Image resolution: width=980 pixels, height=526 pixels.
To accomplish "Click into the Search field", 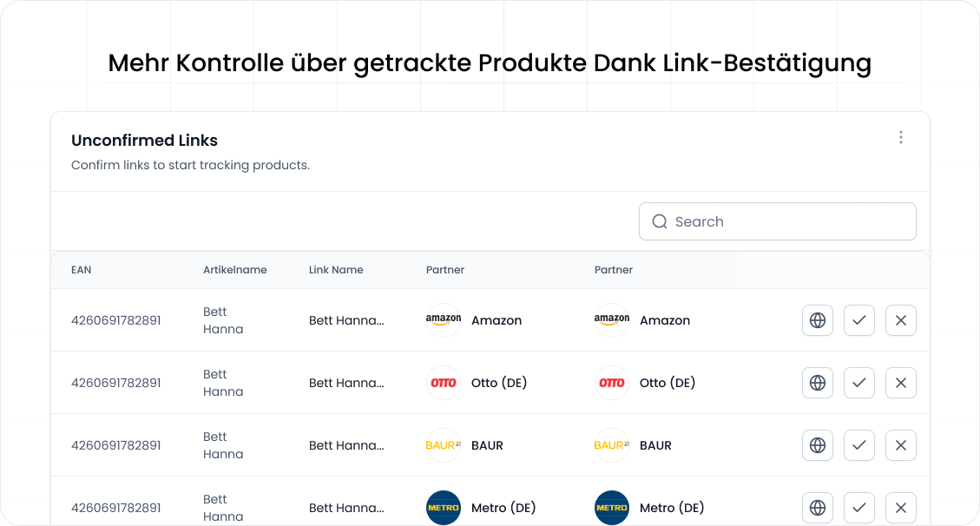I will (778, 221).
